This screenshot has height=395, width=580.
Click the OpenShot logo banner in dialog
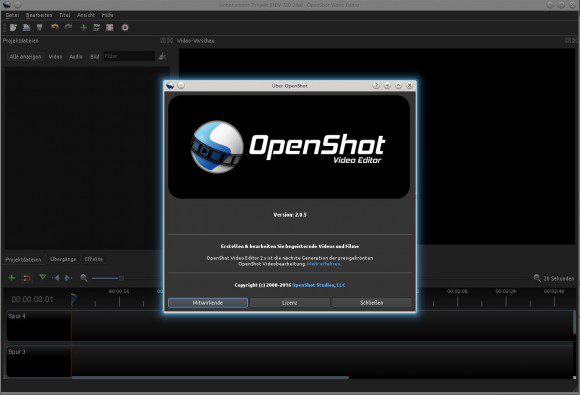[289, 147]
